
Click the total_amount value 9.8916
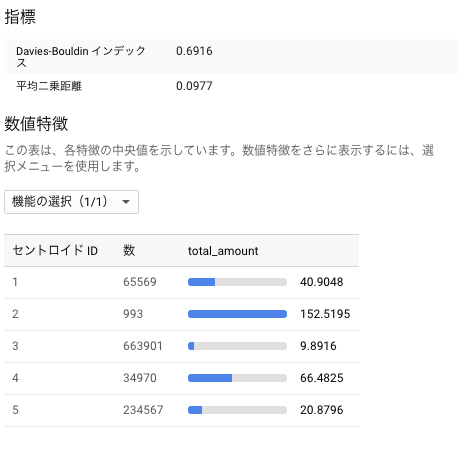(318, 346)
